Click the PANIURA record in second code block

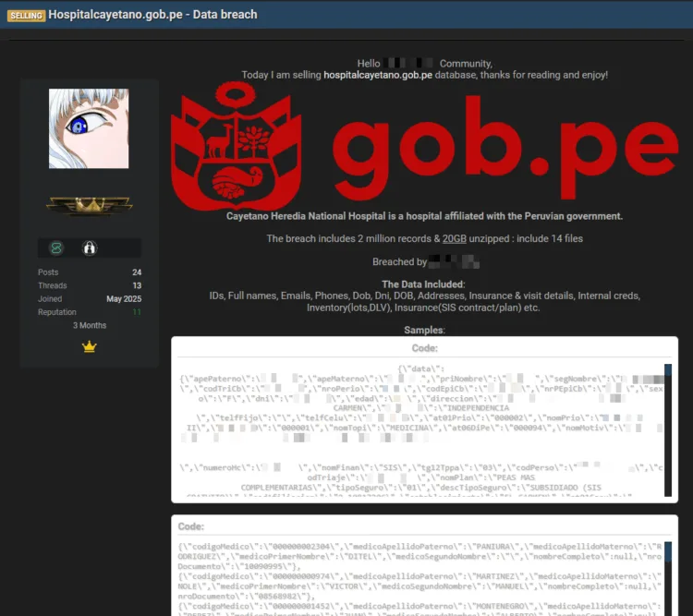click(x=419, y=556)
